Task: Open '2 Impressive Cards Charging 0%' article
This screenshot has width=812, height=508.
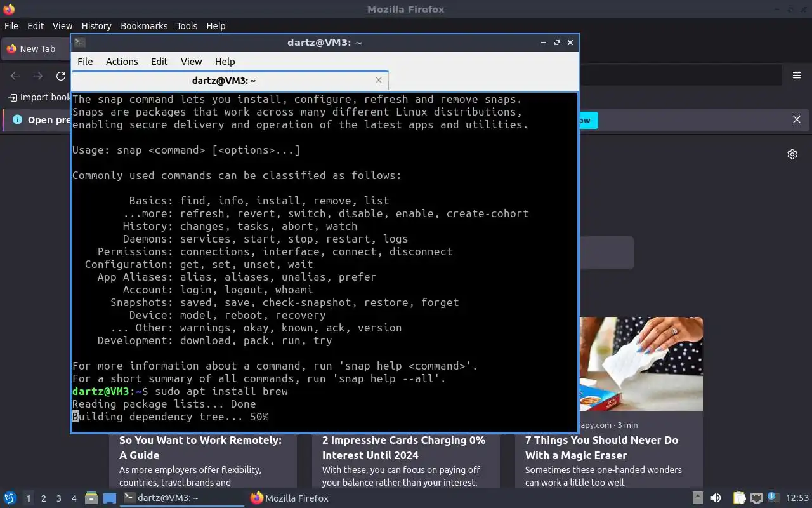Action: (403, 448)
